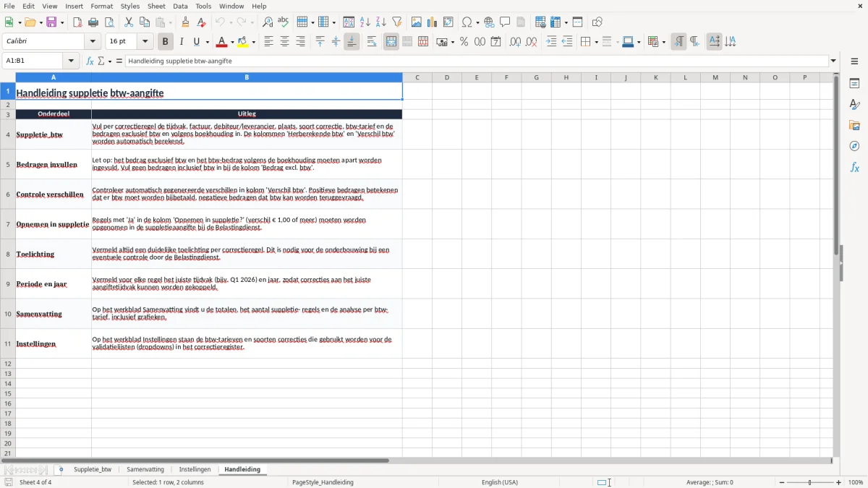The height and width of the screenshot is (488, 868).
Task: Insert special character omega icon
Action: pyautogui.click(x=467, y=22)
